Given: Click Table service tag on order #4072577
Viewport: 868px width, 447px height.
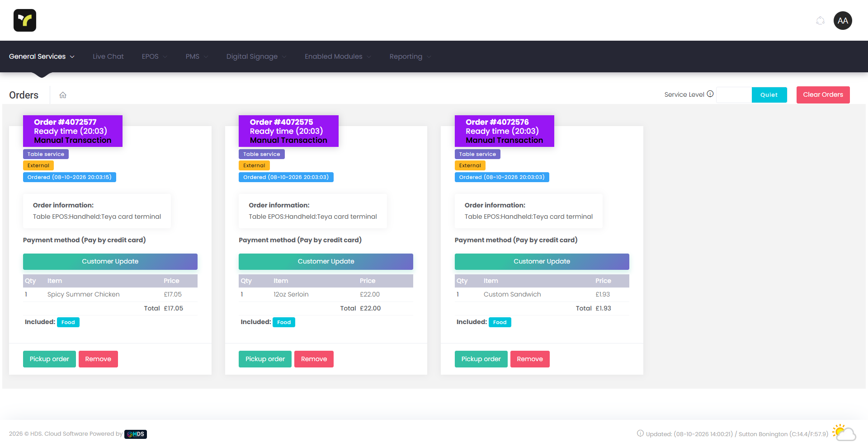Looking at the screenshot, I should [46, 154].
